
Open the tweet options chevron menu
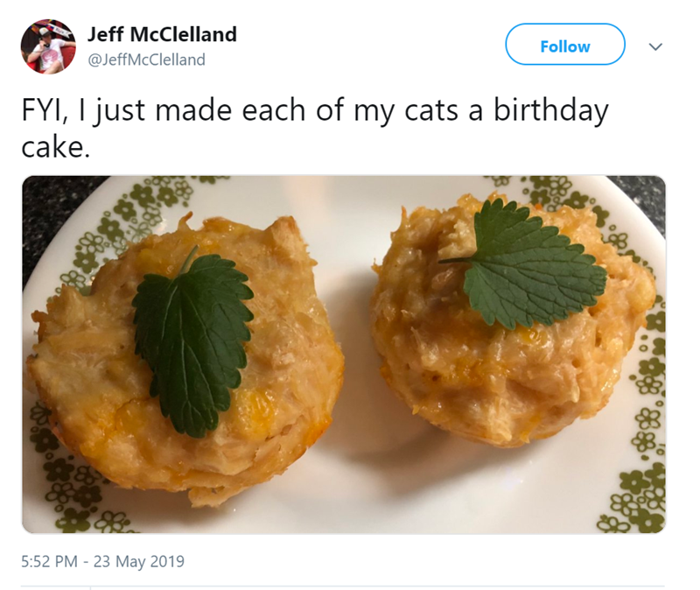click(x=653, y=46)
